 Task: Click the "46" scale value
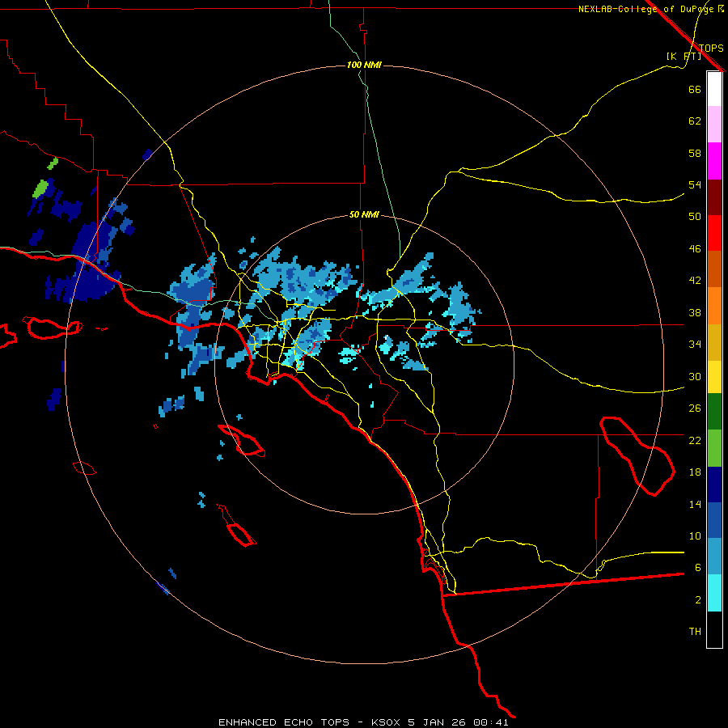[x=695, y=249]
